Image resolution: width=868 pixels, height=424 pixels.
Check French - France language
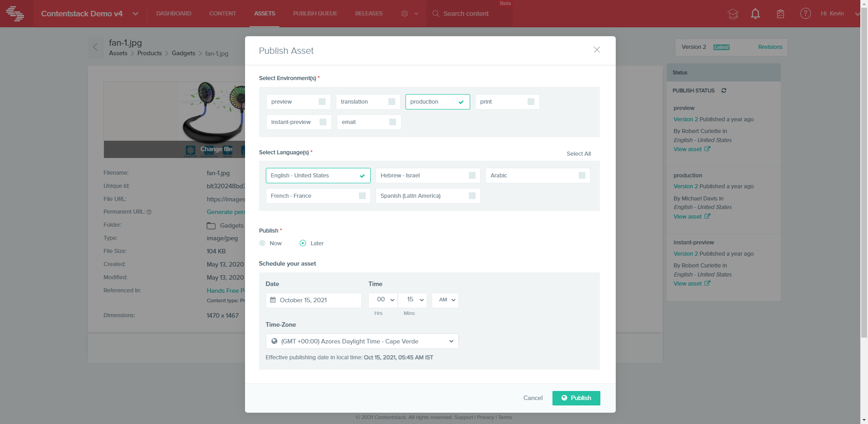click(x=362, y=195)
